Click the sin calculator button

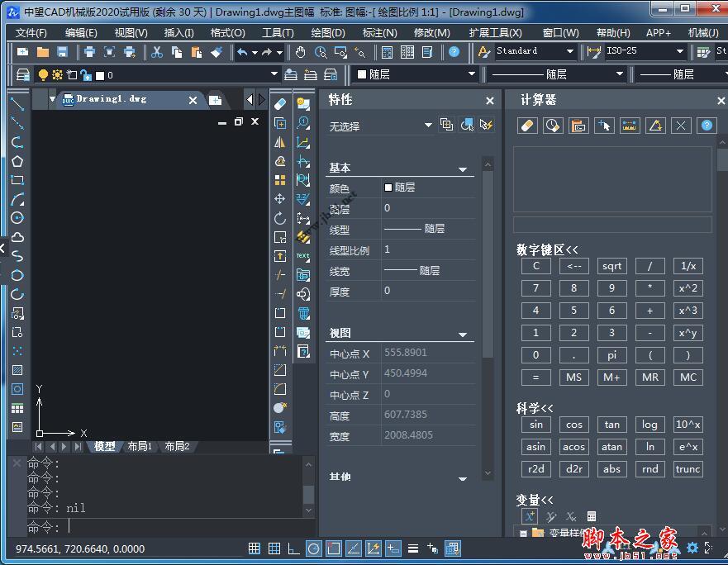tap(536, 425)
